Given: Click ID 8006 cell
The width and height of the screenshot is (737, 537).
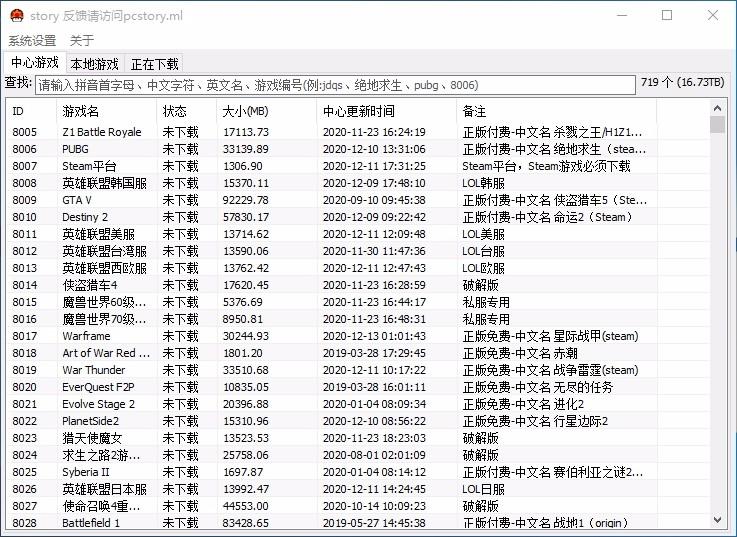Looking at the screenshot, I should pos(24,149).
